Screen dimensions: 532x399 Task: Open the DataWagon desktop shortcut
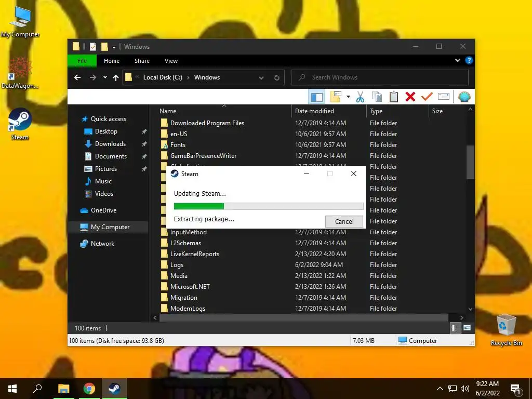[20, 73]
